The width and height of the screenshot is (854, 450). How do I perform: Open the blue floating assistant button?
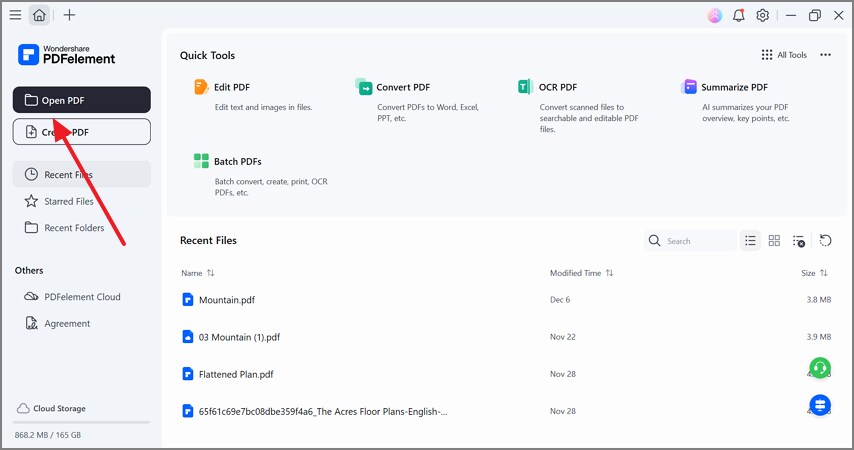click(x=820, y=405)
